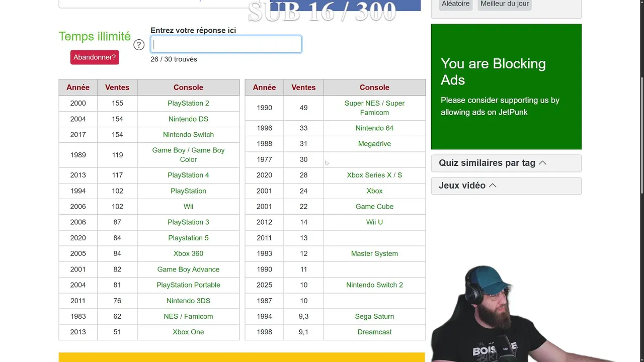Click the Playstation 5 console cell

[x=188, y=238]
